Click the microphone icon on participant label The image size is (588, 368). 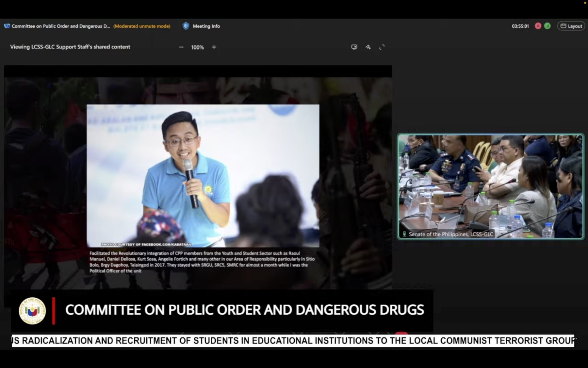pyautogui.click(x=404, y=234)
